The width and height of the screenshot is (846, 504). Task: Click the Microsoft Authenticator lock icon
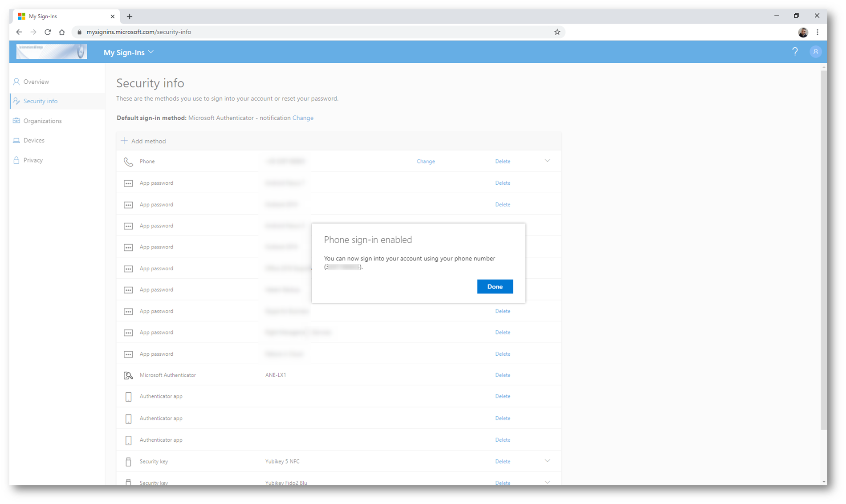tap(128, 376)
